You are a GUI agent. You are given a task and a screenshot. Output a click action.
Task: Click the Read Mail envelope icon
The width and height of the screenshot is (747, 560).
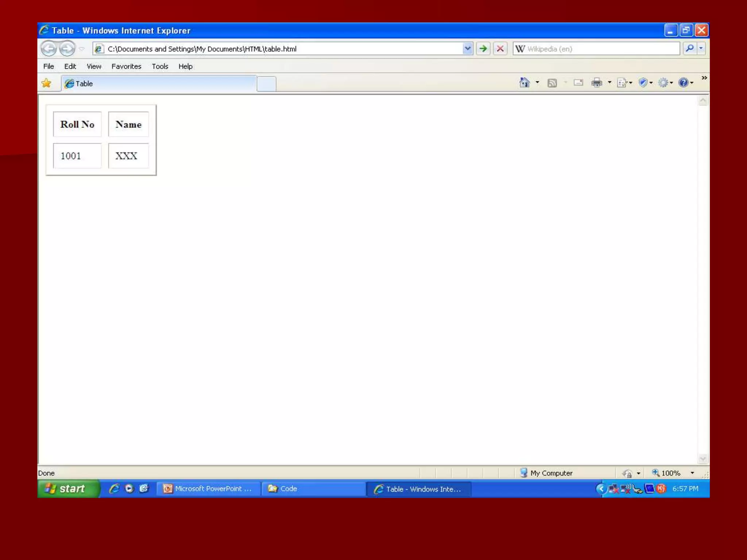[578, 83]
